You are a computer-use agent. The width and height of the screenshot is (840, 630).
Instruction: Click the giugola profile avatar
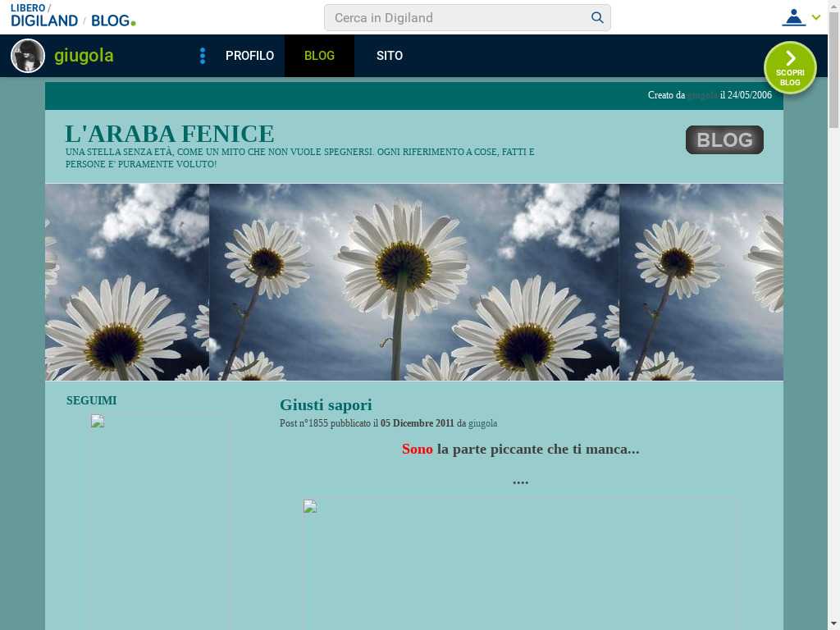coord(28,56)
